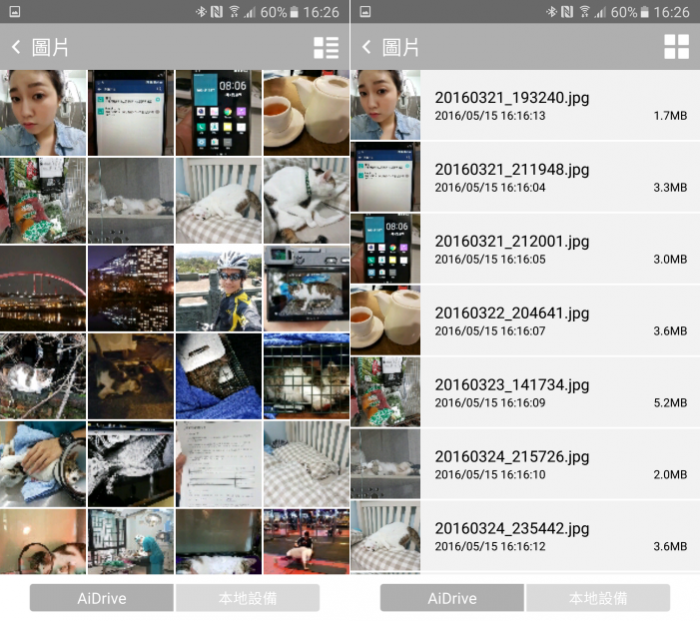The width and height of the screenshot is (700, 621).
Task: Open file 20160323_141734.jpg
Action: click(525, 392)
